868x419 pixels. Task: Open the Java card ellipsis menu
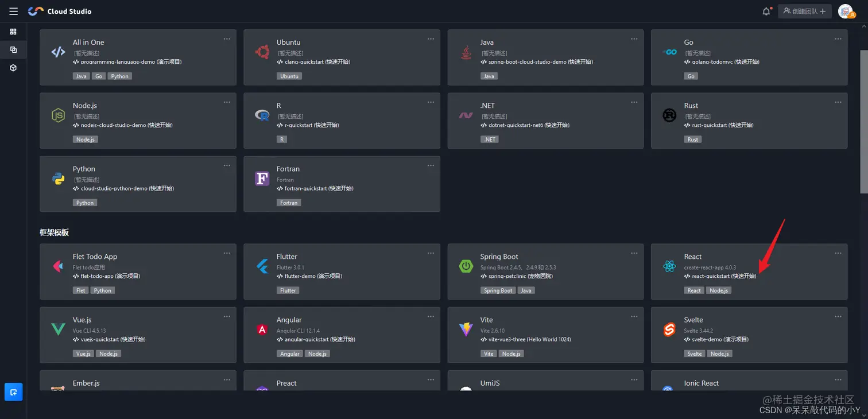634,39
